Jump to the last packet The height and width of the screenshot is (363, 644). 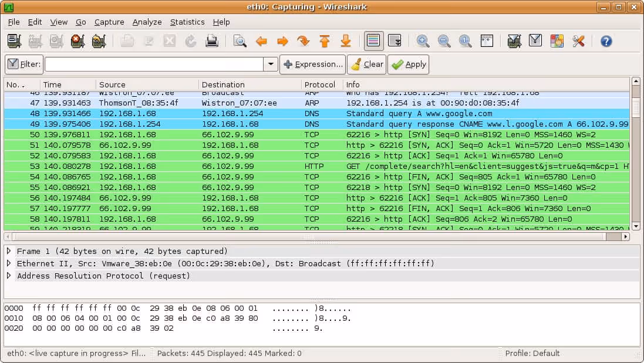pos(346,41)
